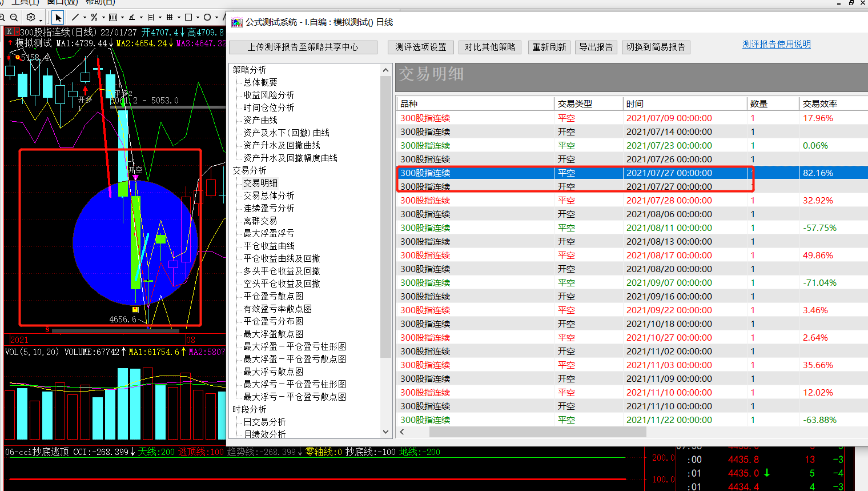Select the arrow pointer tool
Image resolution: width=868 pixels, height=491 pixels.
coord(58,18)
